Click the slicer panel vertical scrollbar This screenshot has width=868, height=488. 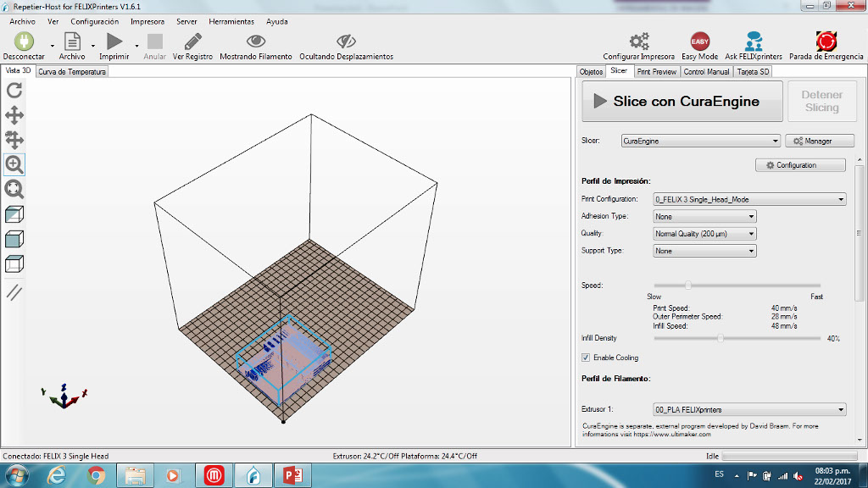[860, 234]
